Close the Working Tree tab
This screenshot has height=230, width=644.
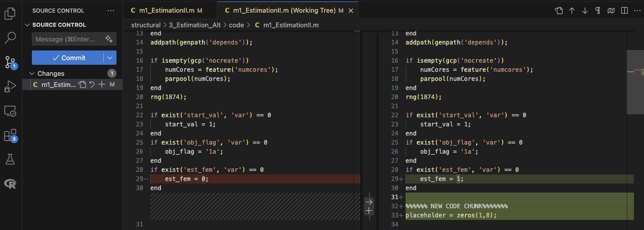(351, 10)
